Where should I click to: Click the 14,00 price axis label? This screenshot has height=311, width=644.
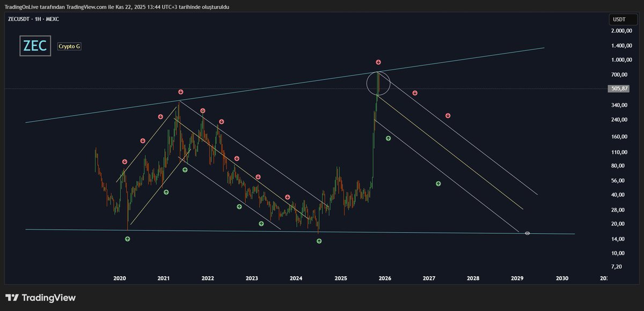tap(619, 239)
